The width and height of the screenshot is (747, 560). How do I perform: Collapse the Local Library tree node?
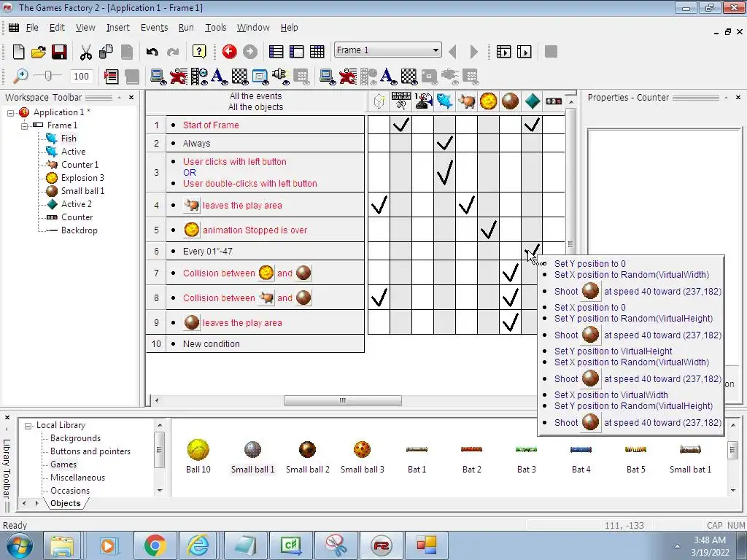28,426
